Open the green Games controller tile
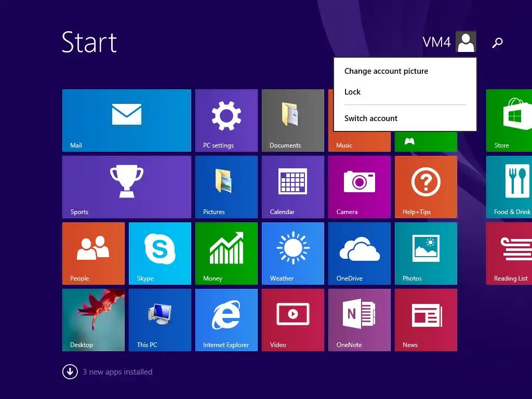This screenshot has width=532, height=399. (x=426, y=141)
